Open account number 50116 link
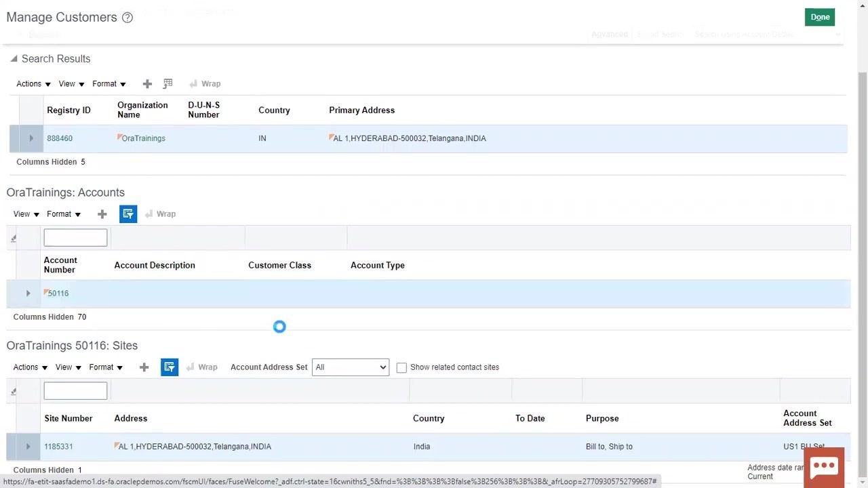Image resolution: width=868 pixels, height=488 pixels. [58, 293]
